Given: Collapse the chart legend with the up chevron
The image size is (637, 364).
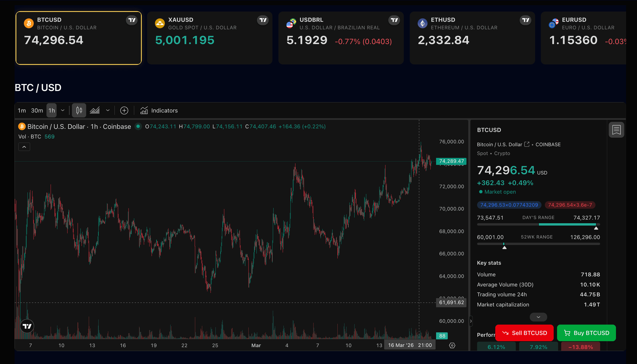Looking at the screenshot, I should [x=24, y=146].
